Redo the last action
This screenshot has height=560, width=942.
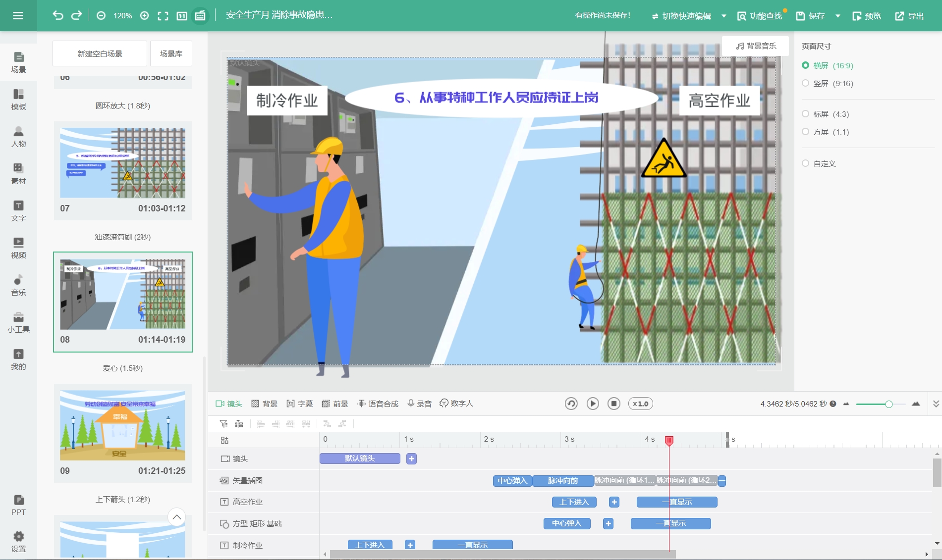pyautogui.click(x=76, y=15)
